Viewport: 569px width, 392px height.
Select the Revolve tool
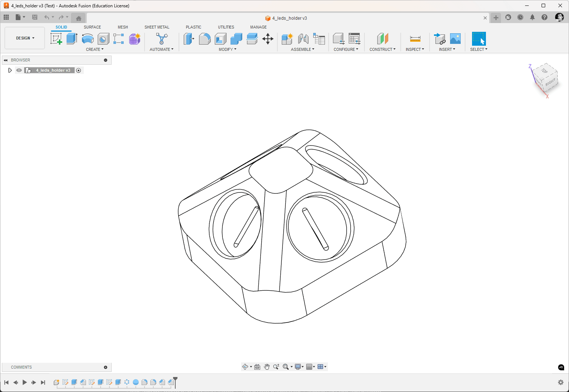[x=88, y=39]
